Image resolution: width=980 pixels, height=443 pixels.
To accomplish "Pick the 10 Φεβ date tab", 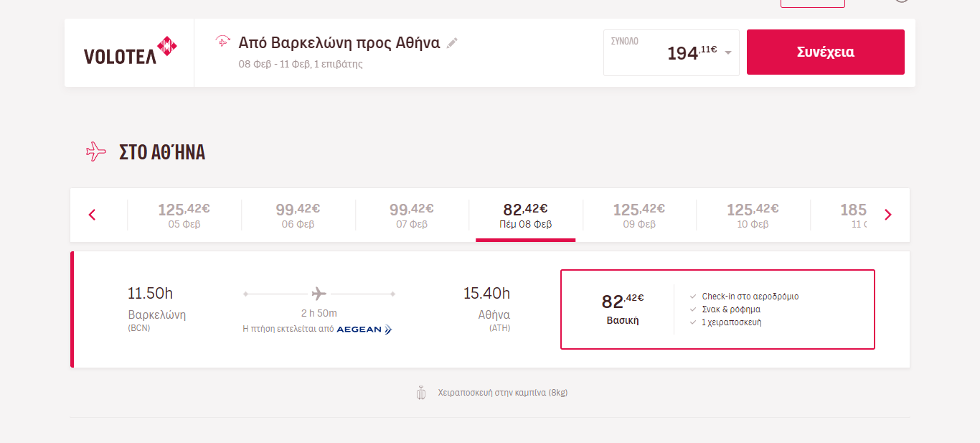I will pyautogui.click(x=753, y=215).
